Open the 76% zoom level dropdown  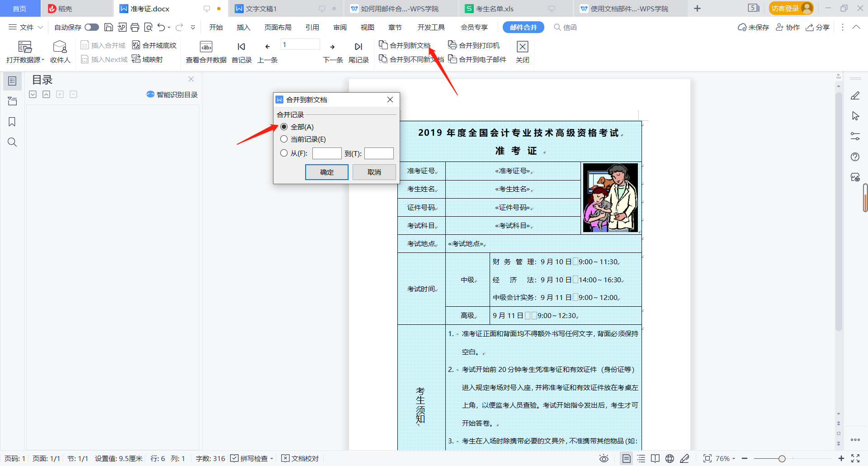point(723,458)
